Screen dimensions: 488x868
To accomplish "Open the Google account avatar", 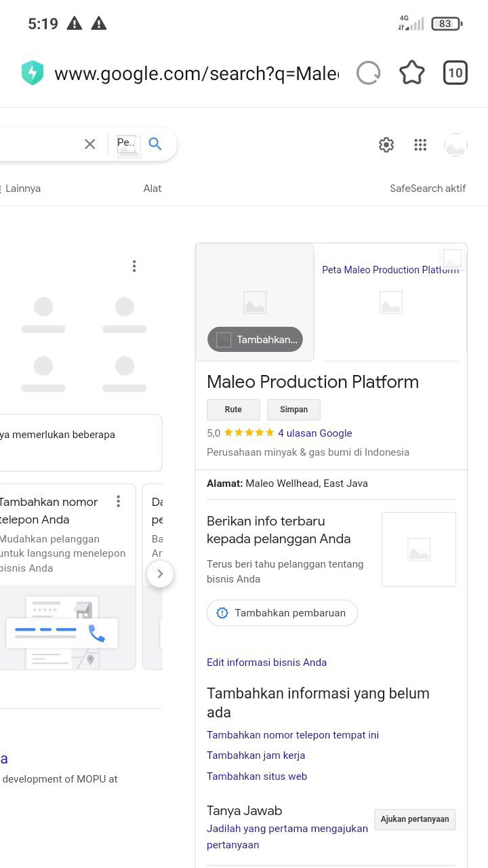I will pos(455,144).
